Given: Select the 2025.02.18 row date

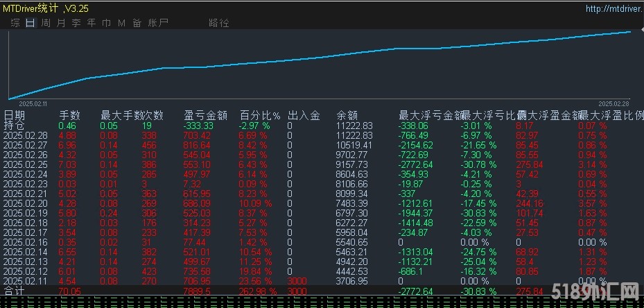Looking at the screenshot, I should pyautogui.click(x=26, y=223).
